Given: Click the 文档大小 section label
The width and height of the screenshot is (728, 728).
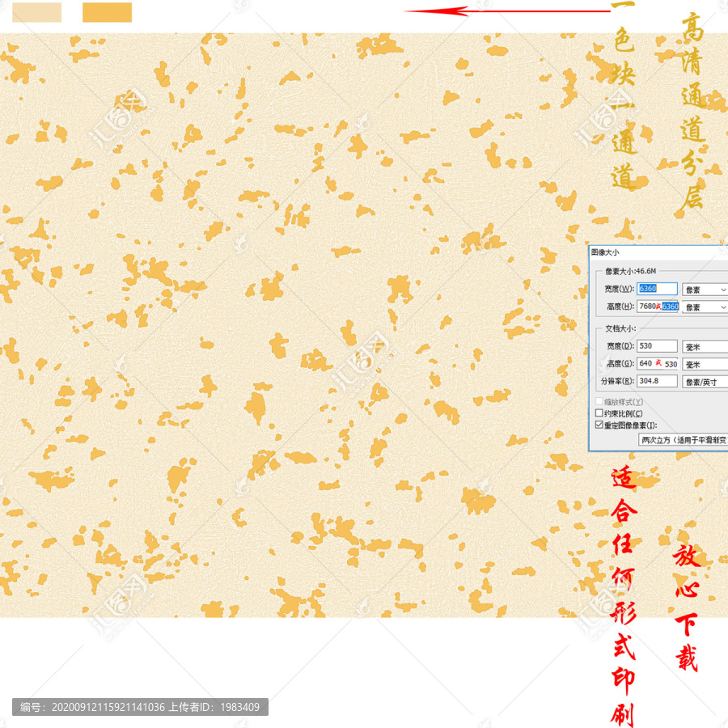Looking at the screenshot, I should click(x=620, y=328).
